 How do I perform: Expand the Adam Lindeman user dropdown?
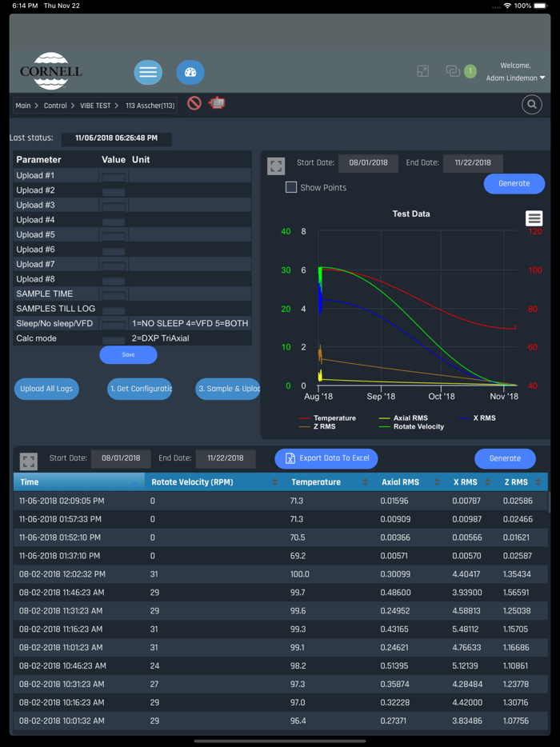point(515,78)
